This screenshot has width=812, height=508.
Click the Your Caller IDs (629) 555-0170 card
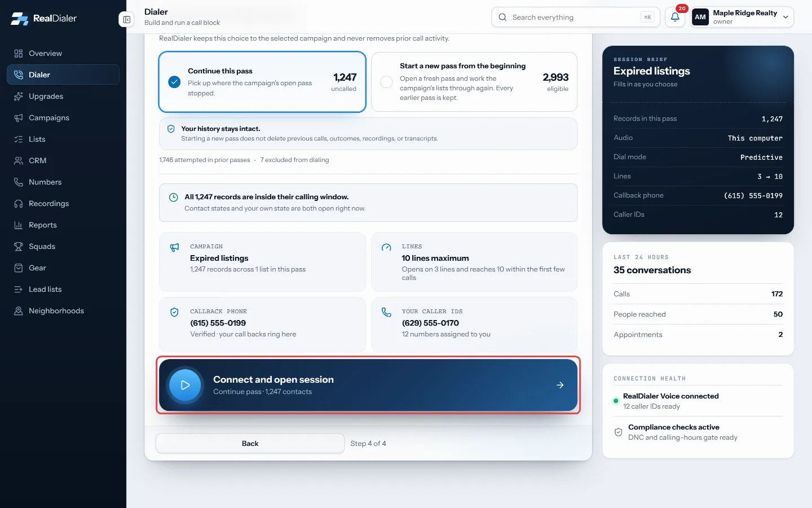pyautogui.click(x=474, y=325)
